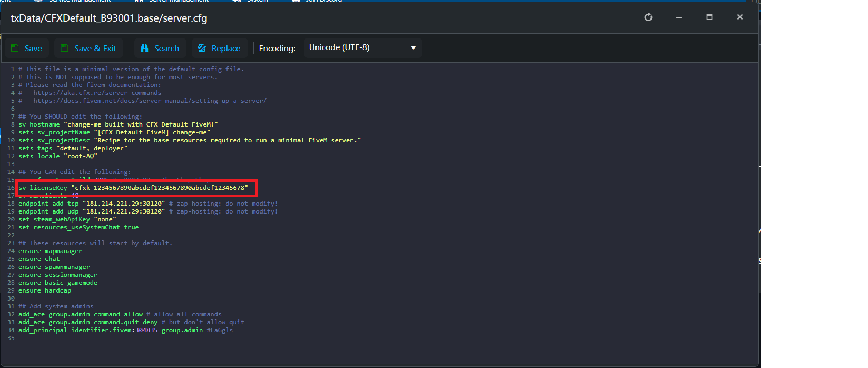Click the add_principal identifier.fivem line
This screenshot has width=868, height=368.
[x=125, y=330]
